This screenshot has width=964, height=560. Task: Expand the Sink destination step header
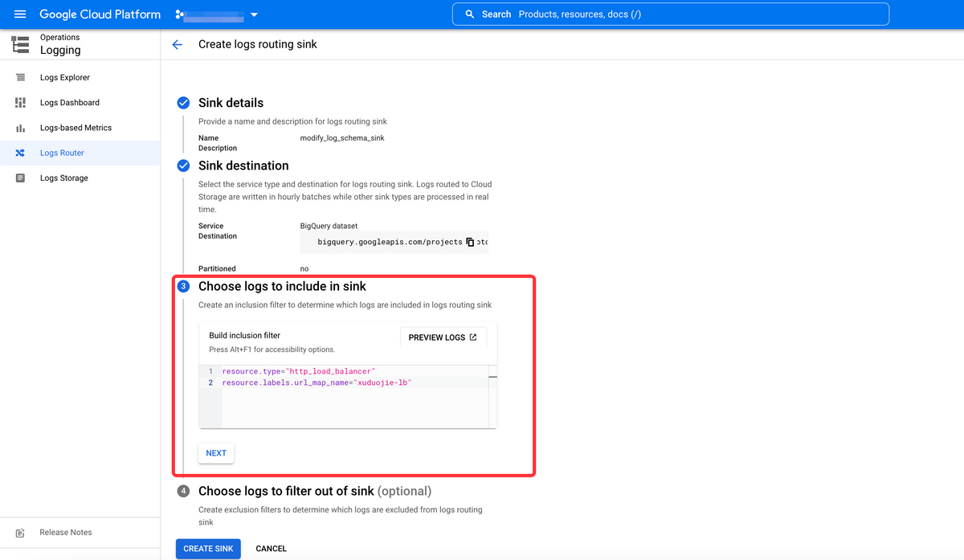(243, 166)
